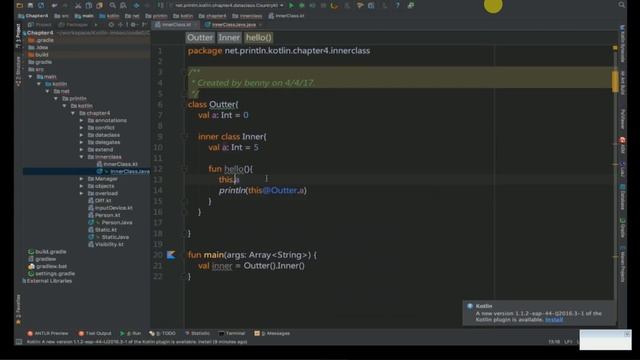
Task: Expand the extend package
Action: [82, 150]
